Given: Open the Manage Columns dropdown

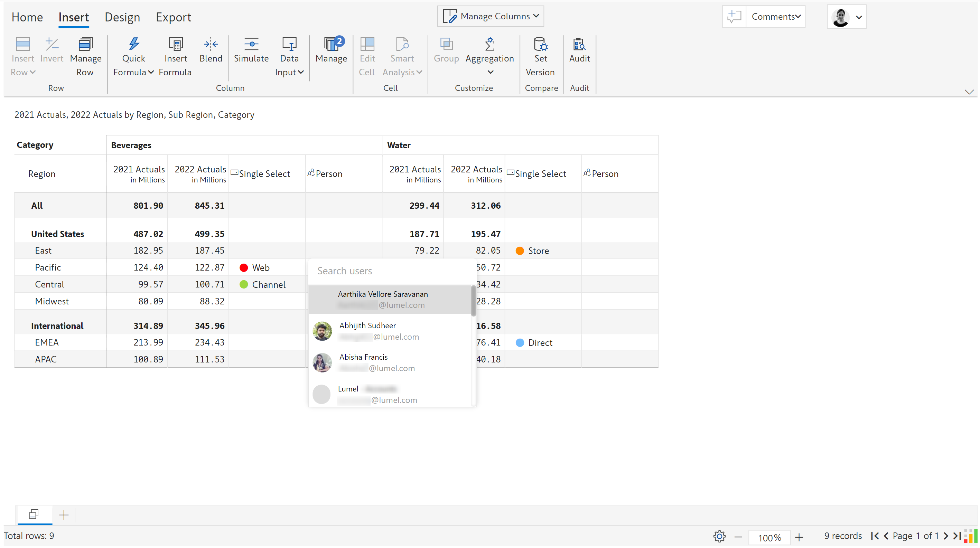Looking at the screenshot, I should [x=491, y=16].
